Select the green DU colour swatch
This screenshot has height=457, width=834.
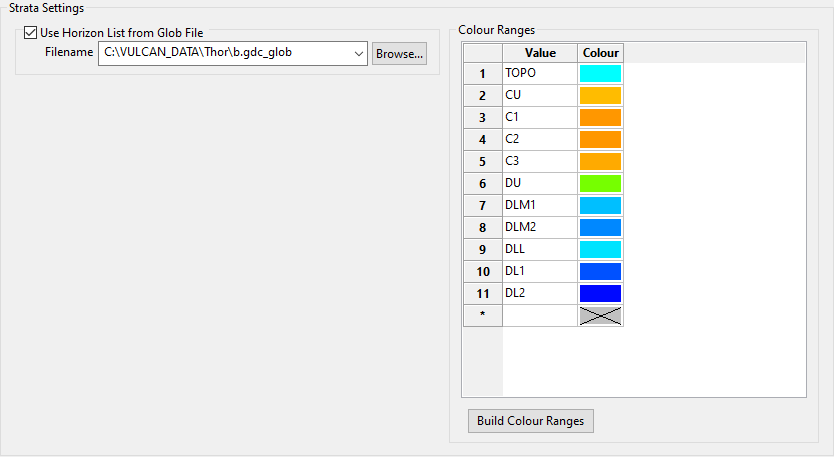pos(600,183)
